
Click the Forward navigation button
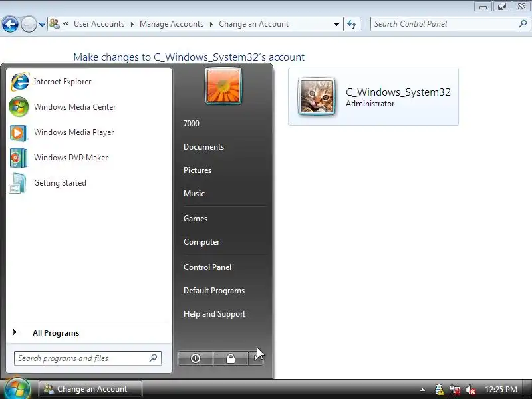pyautogui.click(x=29, y=24)
